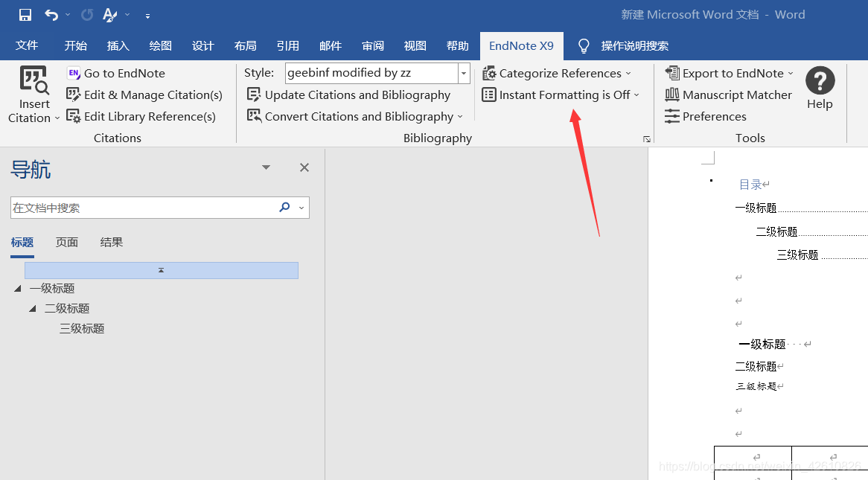
Task: Click the lightbulb Tell Me icon
Action: [x=584, y=46]
